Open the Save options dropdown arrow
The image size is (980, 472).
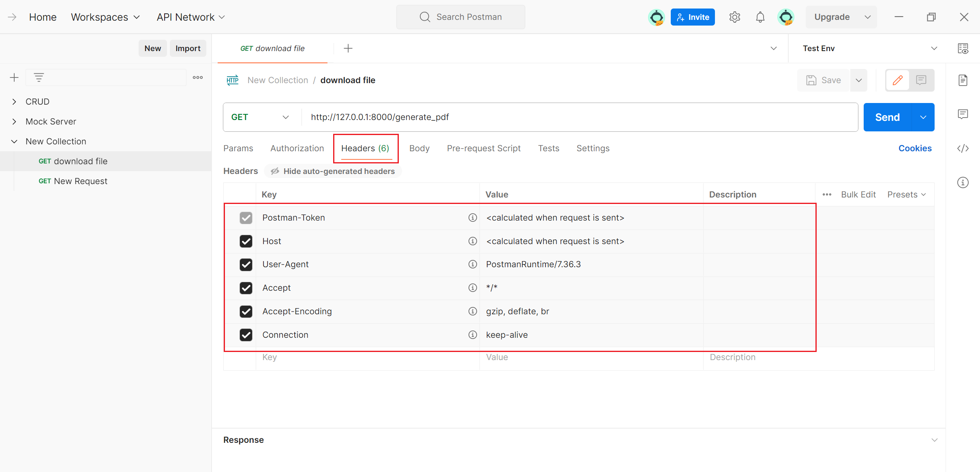859,80
